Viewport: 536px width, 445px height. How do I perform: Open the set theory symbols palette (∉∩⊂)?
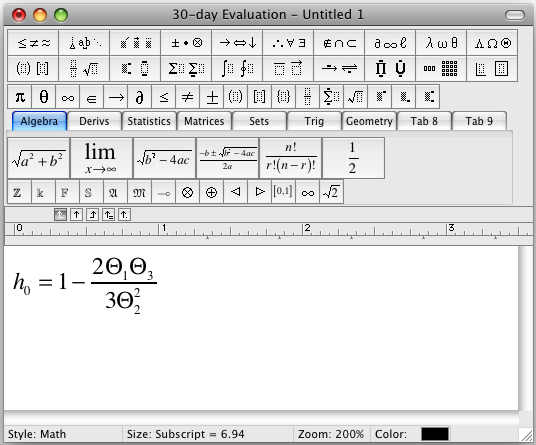tap(339, 43)
